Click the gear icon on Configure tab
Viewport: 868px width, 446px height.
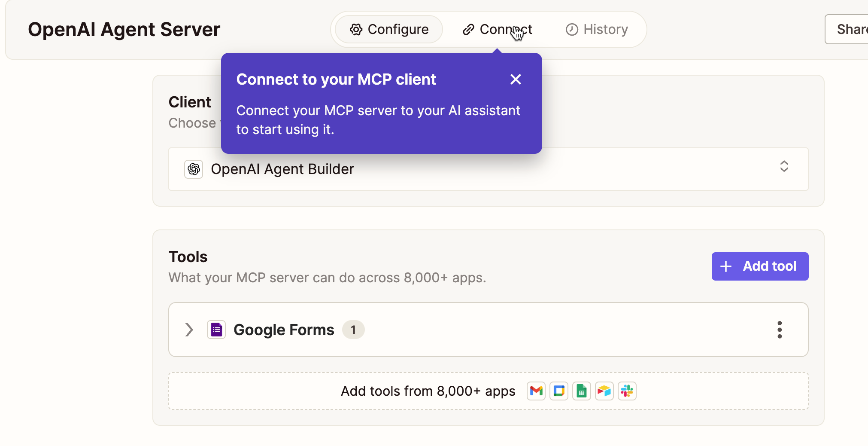[356, 29]
